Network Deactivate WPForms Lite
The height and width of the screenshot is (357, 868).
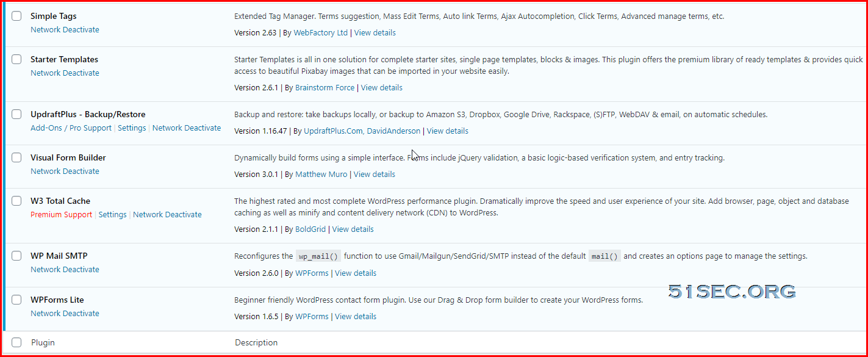65,313
